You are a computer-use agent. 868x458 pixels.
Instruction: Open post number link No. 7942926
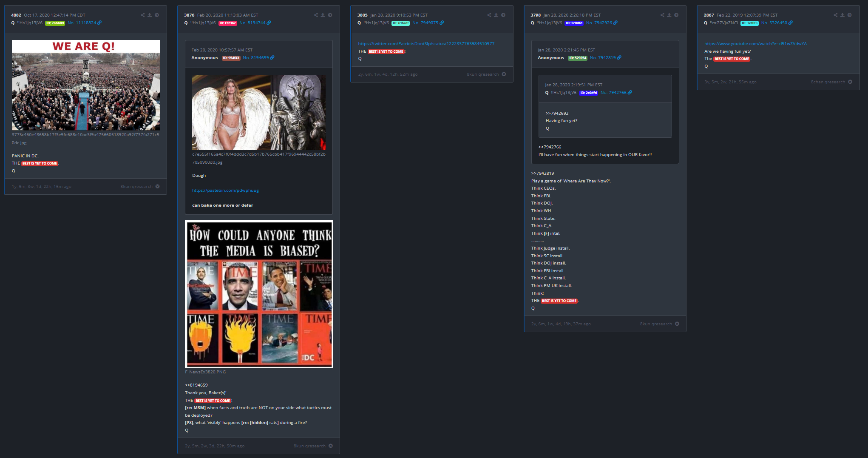599,23
